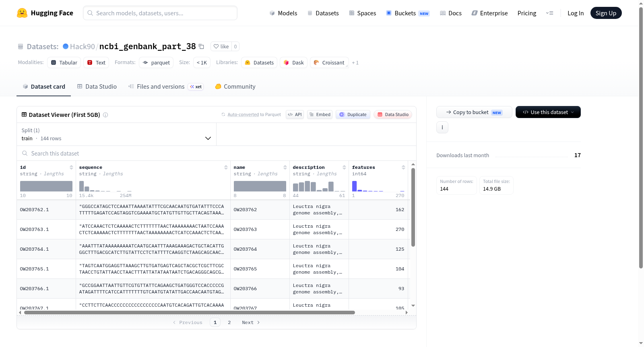Go to page 2 of results
The height and width of the screenshot is (347, 644).
point(229,322)
